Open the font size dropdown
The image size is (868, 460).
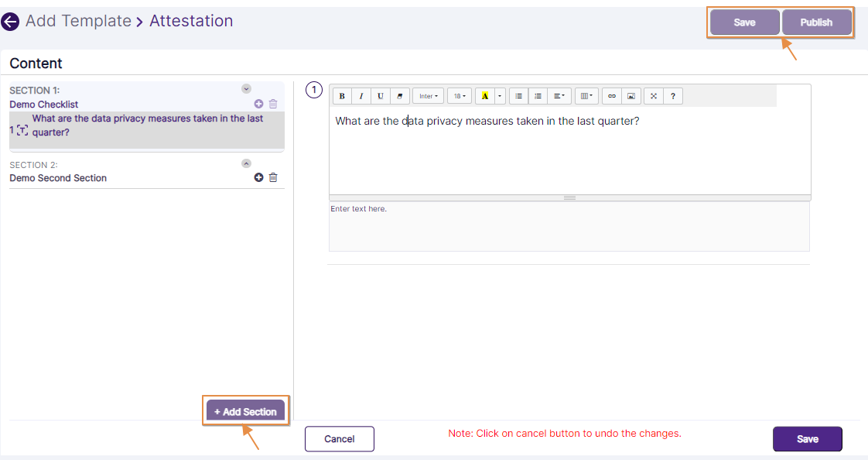coord(459,95)
